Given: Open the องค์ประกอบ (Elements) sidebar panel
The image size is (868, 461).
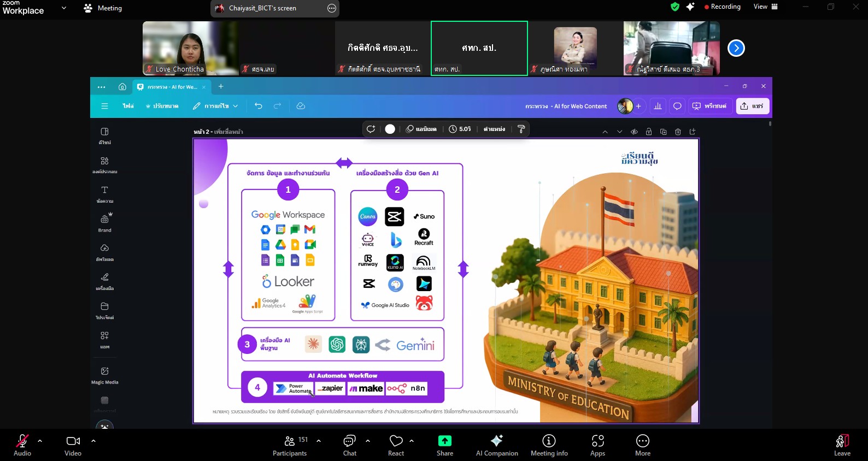Looking at the screenshot, I should 104,166.
